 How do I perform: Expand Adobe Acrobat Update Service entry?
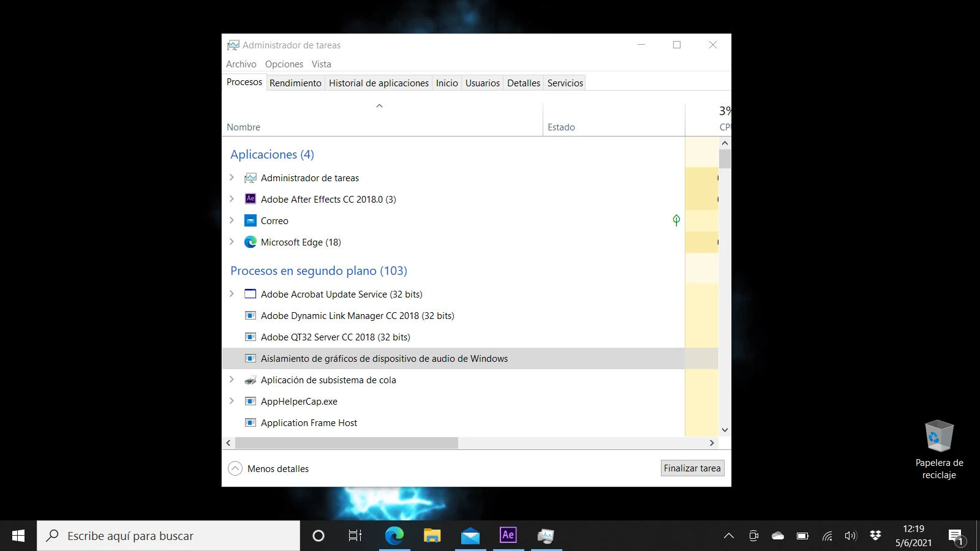pos(232,294)
